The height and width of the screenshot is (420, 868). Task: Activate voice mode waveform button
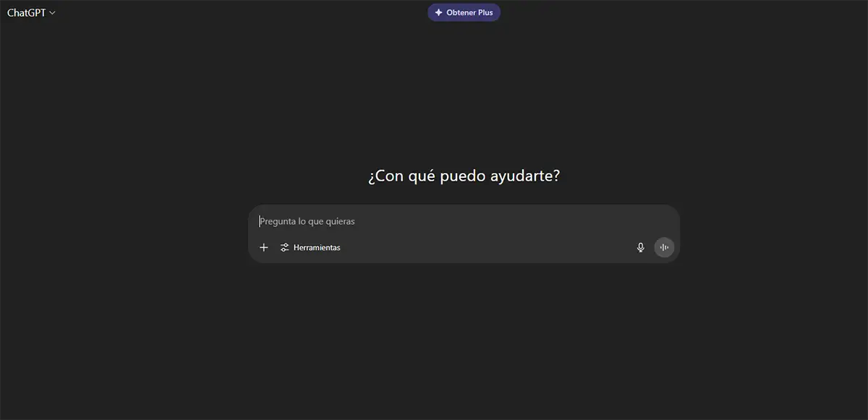664,247
